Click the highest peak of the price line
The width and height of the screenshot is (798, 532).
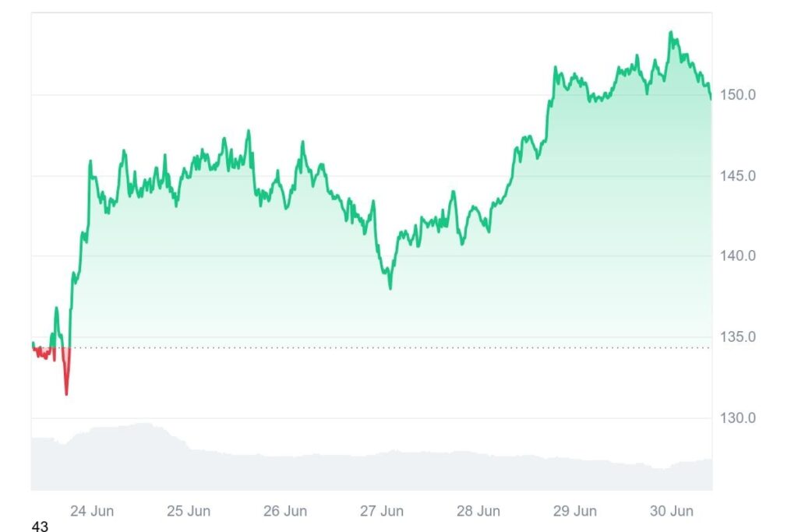[670, 33]
